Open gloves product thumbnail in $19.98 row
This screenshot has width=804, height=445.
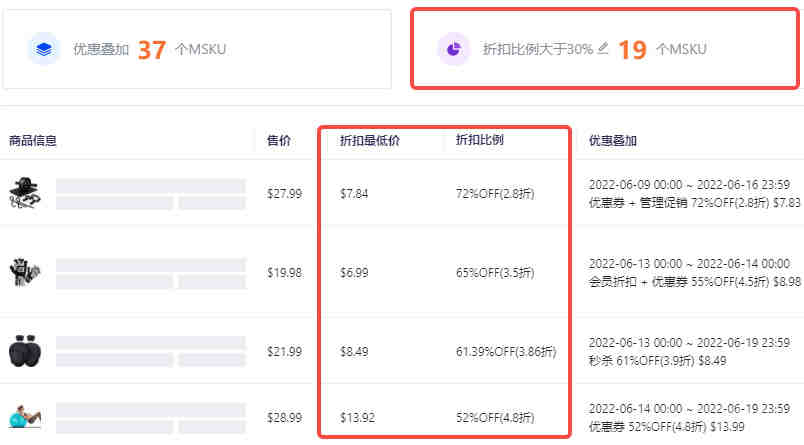25,272
